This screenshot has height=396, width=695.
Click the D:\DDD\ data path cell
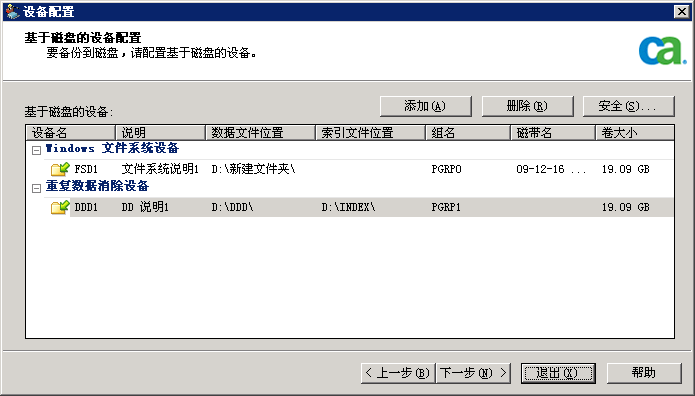point(232,207)
